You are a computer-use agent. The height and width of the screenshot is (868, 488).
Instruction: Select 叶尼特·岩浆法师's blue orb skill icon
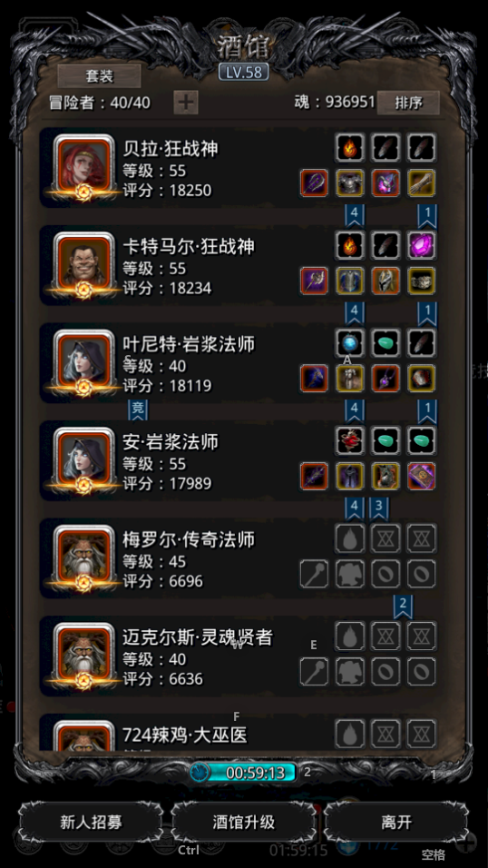350,342
